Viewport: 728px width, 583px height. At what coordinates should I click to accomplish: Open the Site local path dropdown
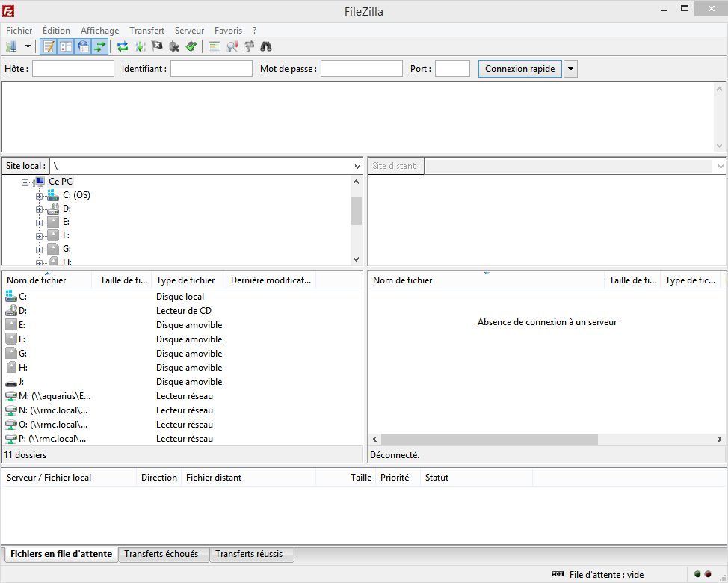pyautogui.click(x=357, y=166)
